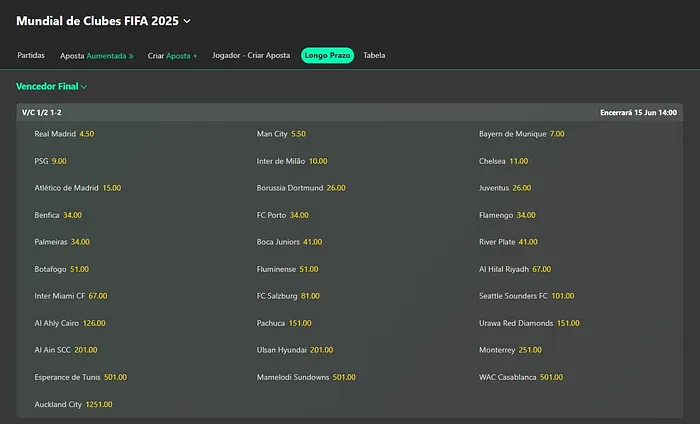Viewport: 700px width, 424px height.
Task: Select Palmeiras odds 34.00
Action: [62, 242]
